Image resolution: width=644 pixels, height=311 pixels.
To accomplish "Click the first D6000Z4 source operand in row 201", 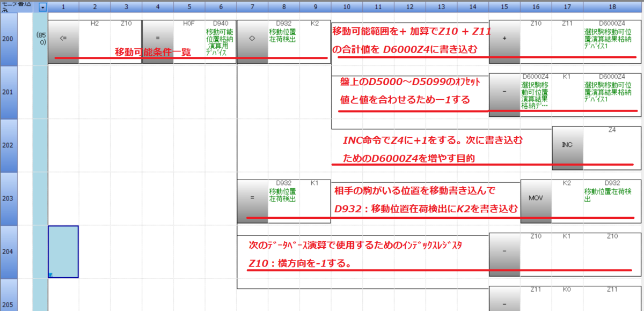I will [x=536, y=77].
